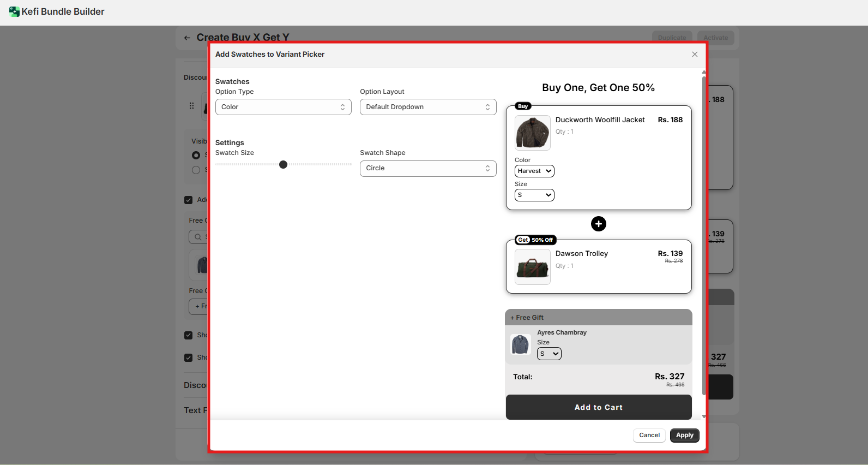Open the Option Layout Default Dropdown selector

point(428,107)
